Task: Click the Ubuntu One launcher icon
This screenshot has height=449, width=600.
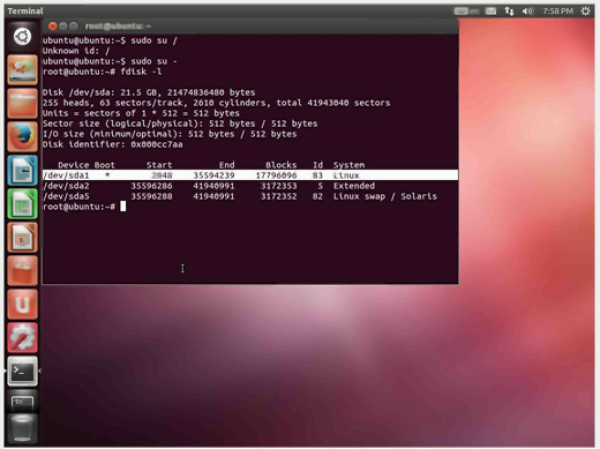Action: coord(22,303)
